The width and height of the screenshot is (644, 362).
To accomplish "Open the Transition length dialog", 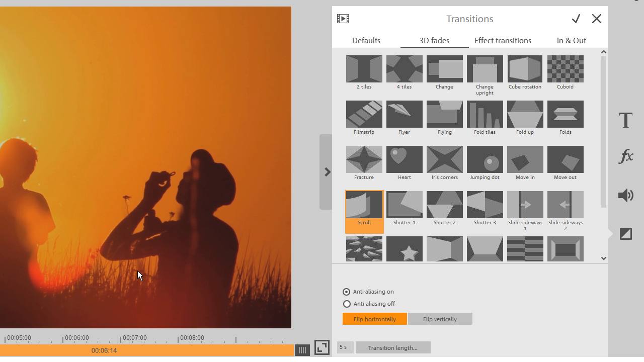I will click(393, 347).
